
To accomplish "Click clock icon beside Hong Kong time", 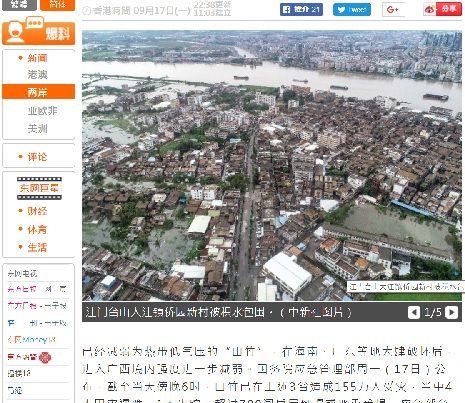I will (x=86, y=11).
